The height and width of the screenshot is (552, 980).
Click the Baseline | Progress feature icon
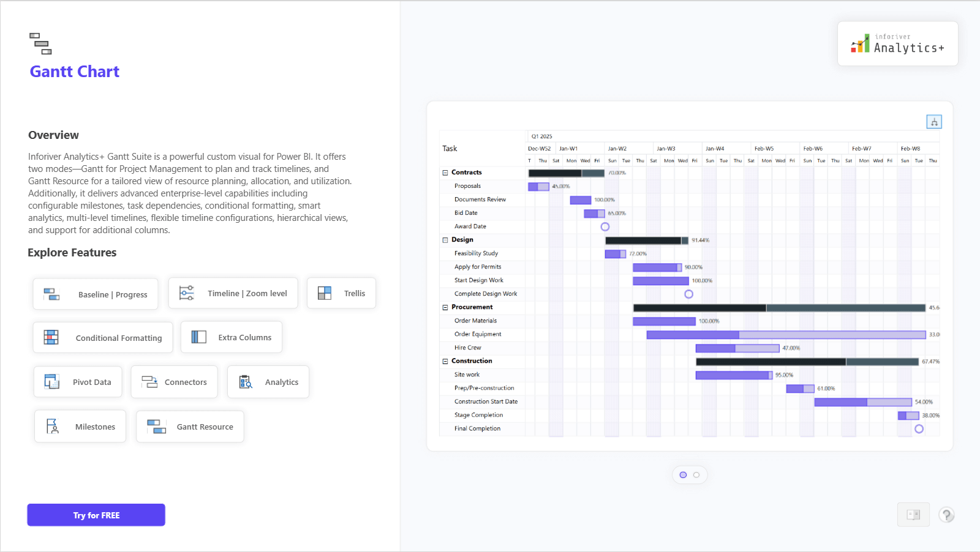click(51, 294)
